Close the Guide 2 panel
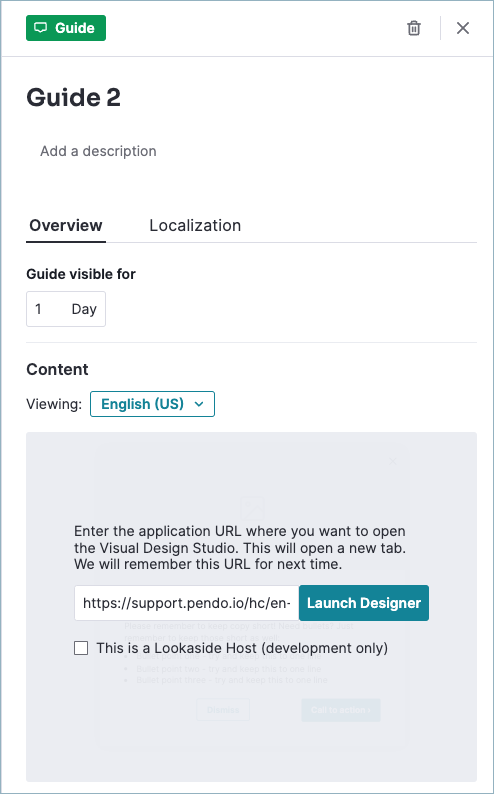Viewport: 494px width, 794px height. tap(463, 28)
